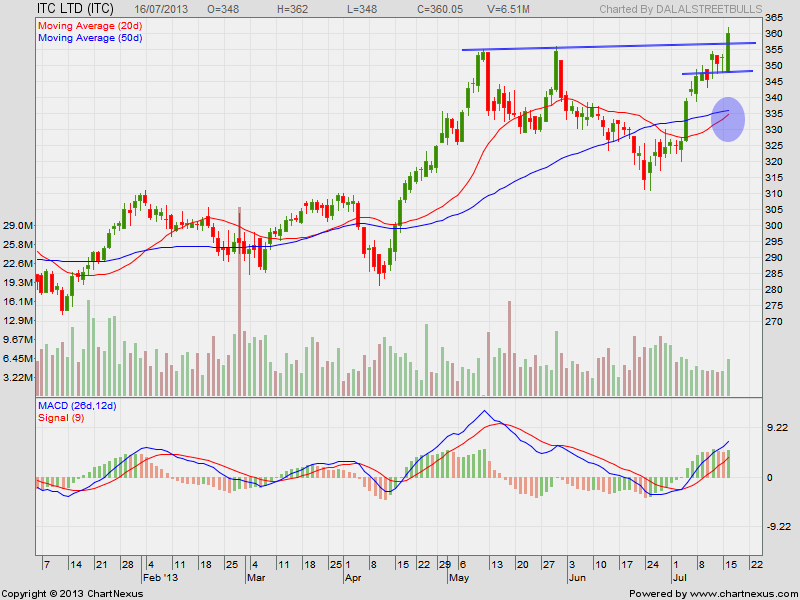Click the Feb '13 month label
The height and width of the screenshot is (600, 800).
(x=159, y=578)
